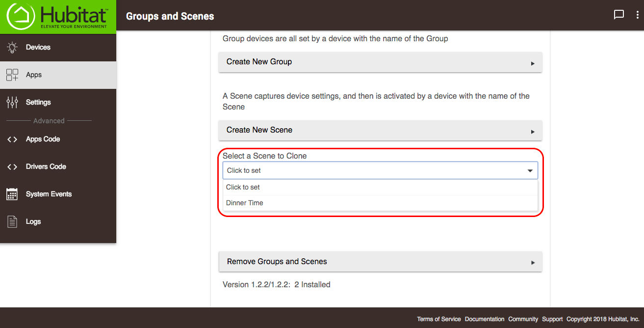
Task: Click arrow on Create New Scene row
Action: click(x=533, y=132)
